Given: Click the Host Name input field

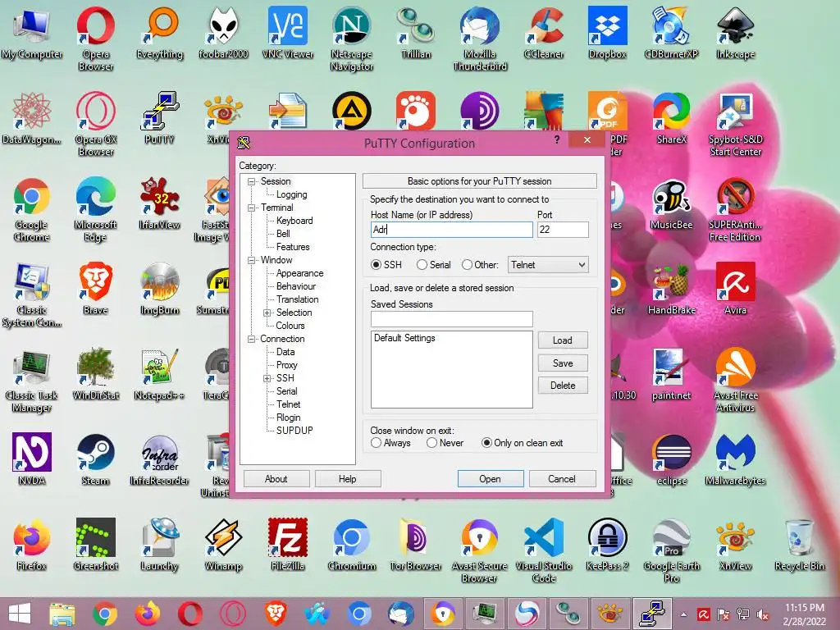Looking at the screenshot, I should tap(452, 230).
